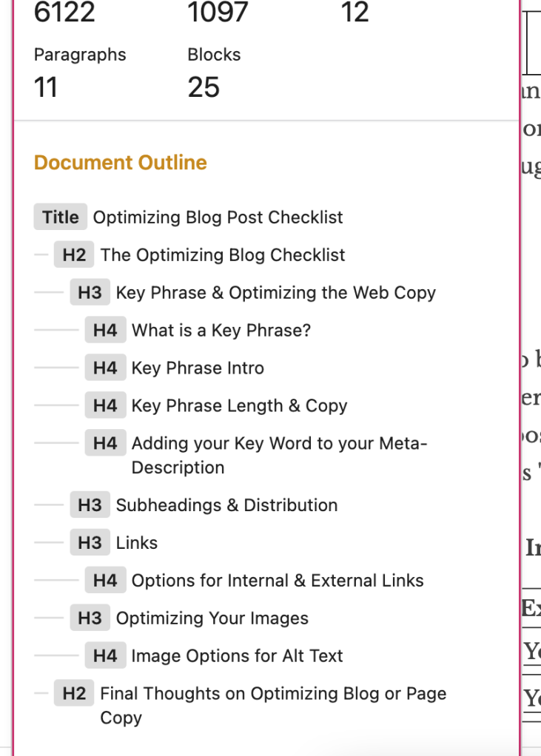Viewport: 541px width, 756px height.
Task: Jump to Optimizing Your Images heading
Action: point(212,618)
